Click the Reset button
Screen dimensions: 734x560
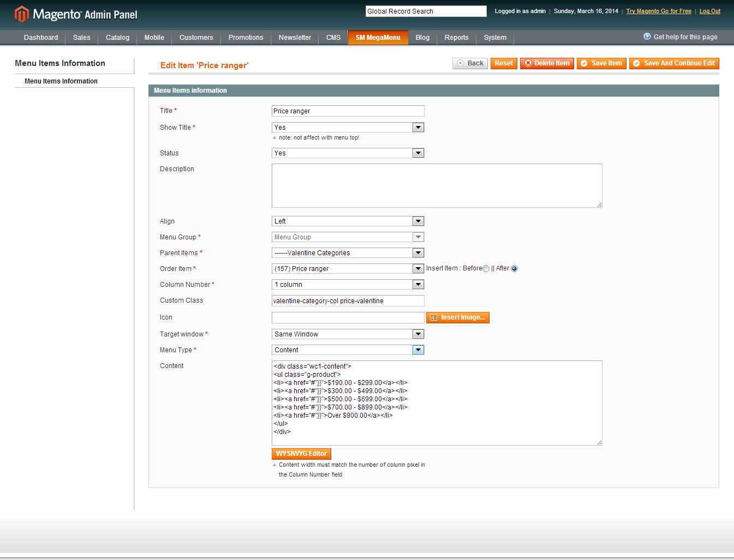504,63
